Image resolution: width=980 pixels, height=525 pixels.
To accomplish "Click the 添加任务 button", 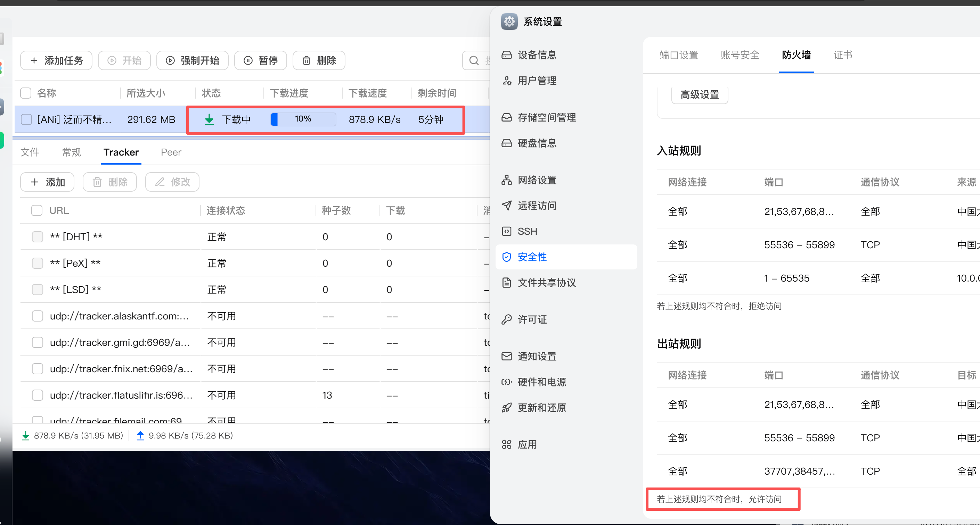I will 56,60.
